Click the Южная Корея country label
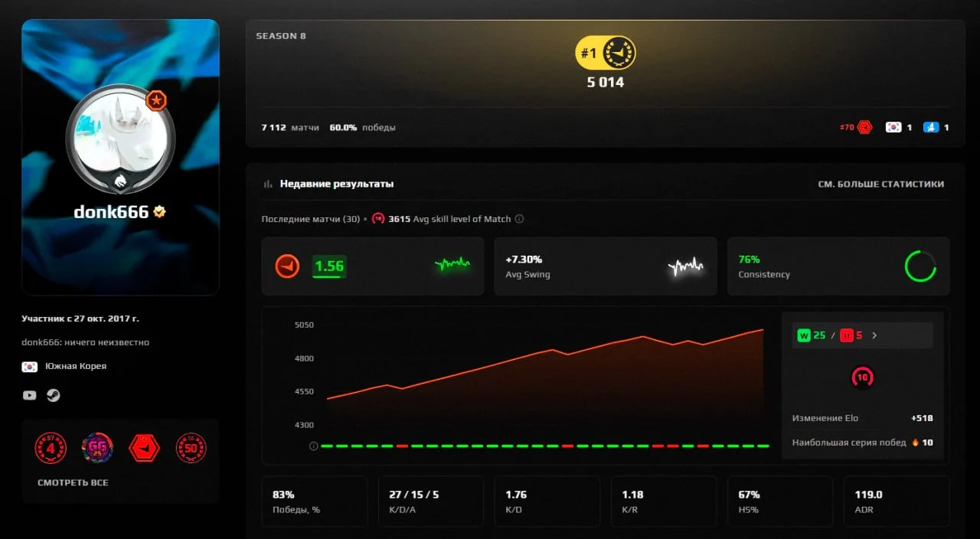 pyautogui.click(x=76, y=367)
